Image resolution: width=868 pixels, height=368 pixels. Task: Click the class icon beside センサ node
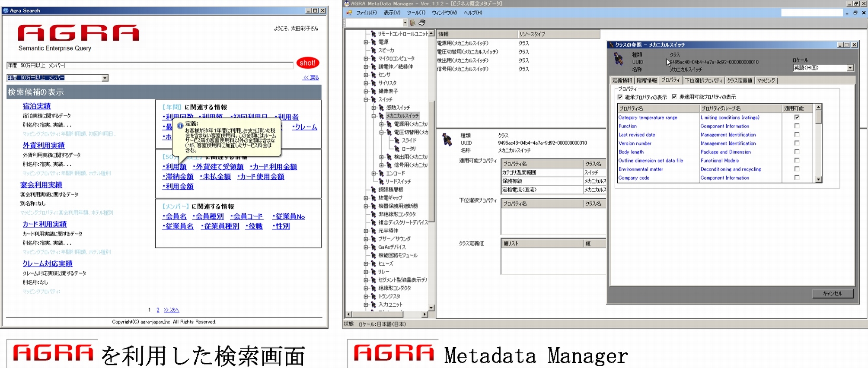373,75
